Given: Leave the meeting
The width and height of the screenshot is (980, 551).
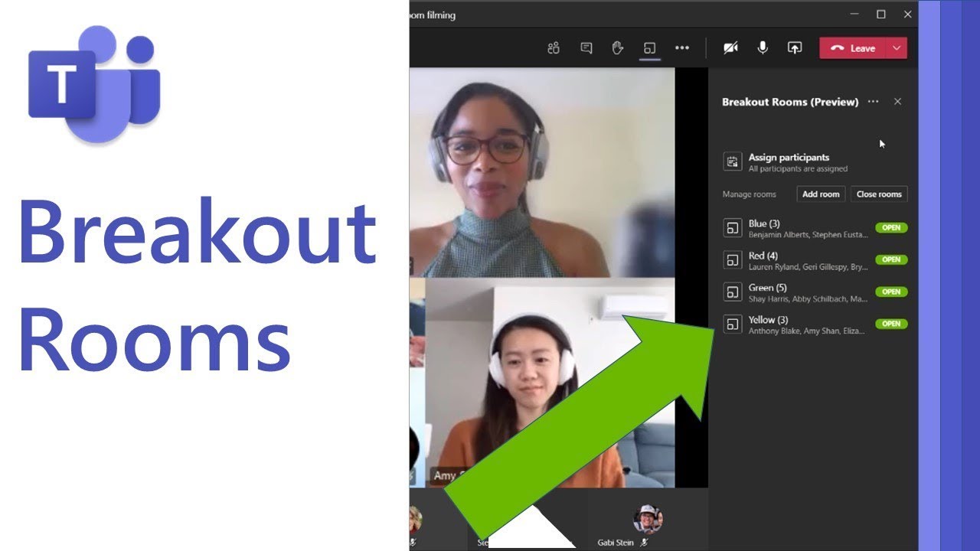Looking at the screenshot, I should [x=853, y=48].
